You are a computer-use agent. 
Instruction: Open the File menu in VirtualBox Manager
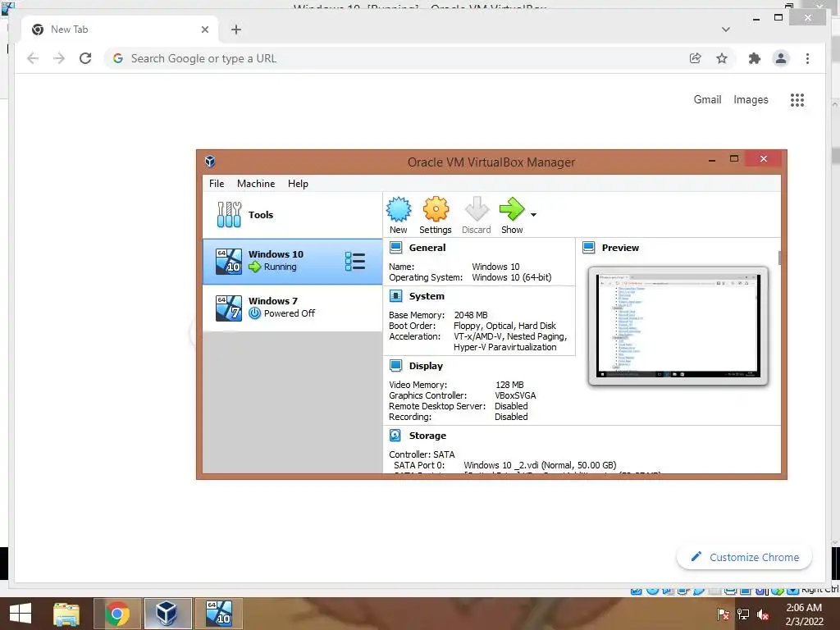pyautogui.click(x=217, y=184)
